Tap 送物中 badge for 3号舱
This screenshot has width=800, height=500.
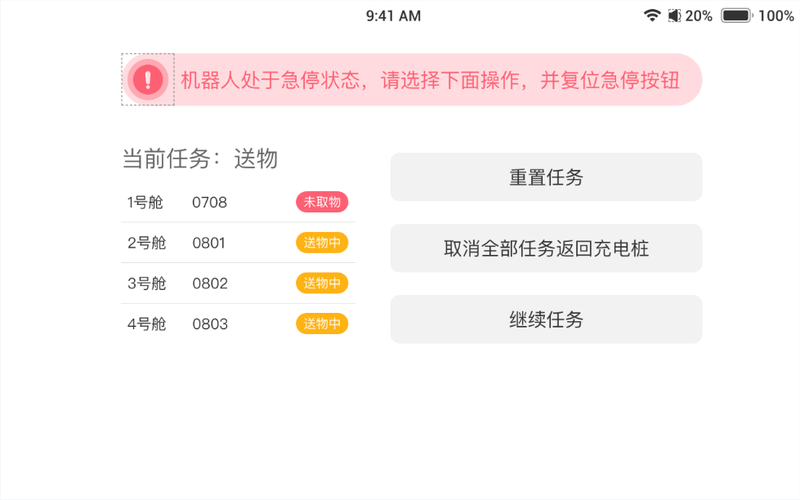322,283
